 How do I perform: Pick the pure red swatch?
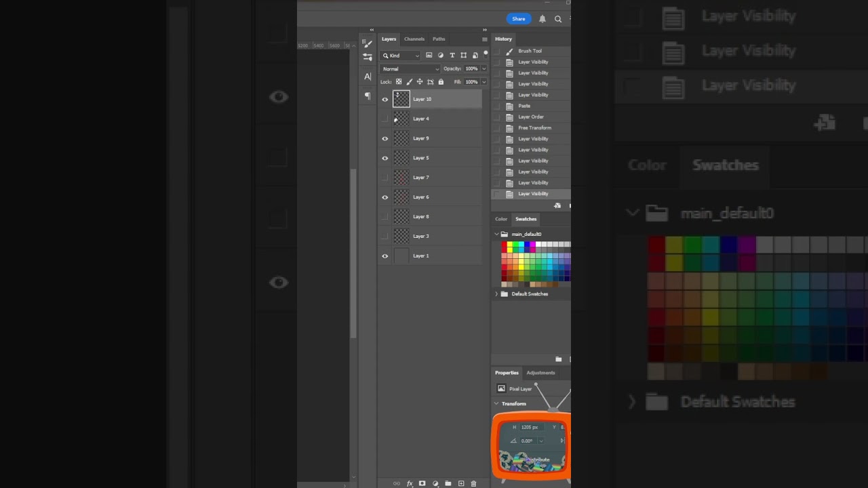click(505, 245)
